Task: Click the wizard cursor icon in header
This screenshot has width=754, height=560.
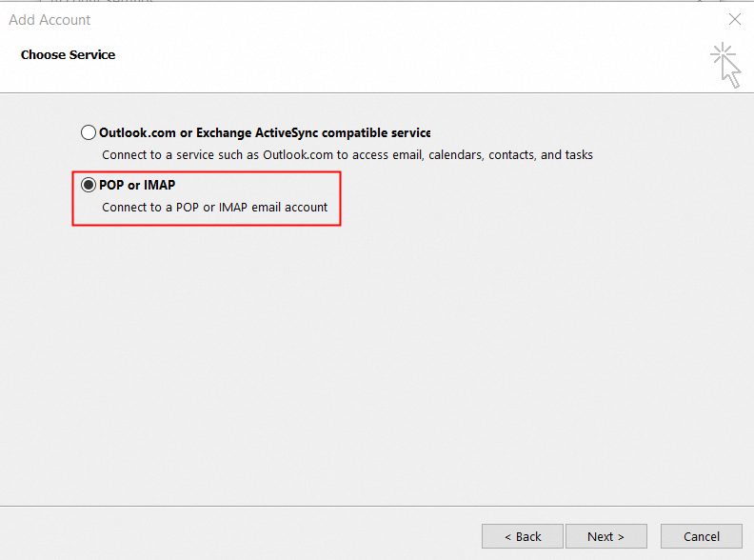Action: (x=726, y=64)
